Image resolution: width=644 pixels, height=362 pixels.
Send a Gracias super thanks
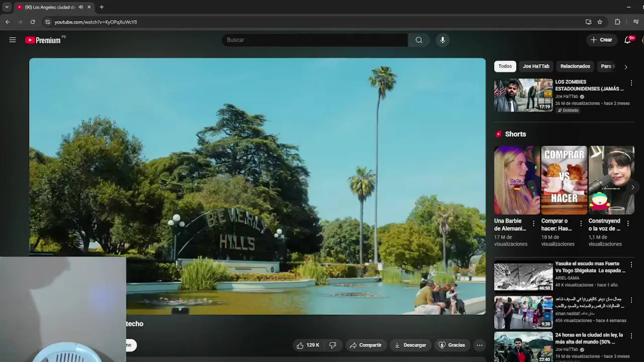pyautogui.click(x=452, y=345)
